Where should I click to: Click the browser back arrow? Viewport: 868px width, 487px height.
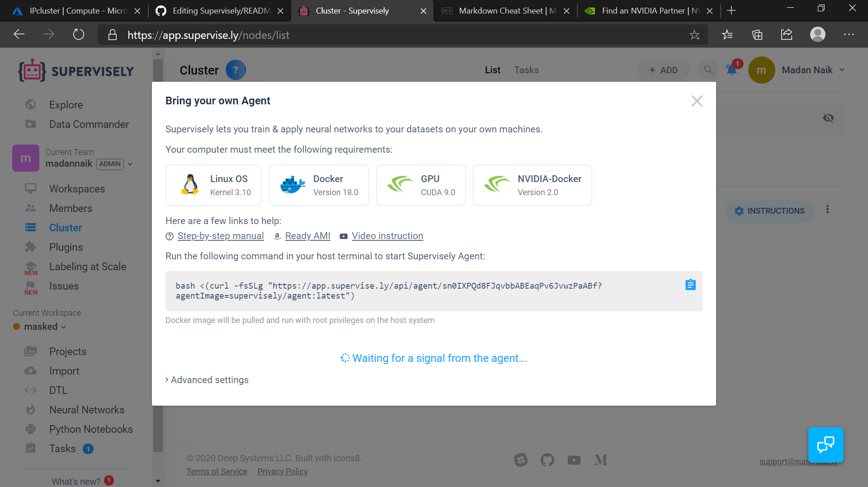[x=19, y=35]
